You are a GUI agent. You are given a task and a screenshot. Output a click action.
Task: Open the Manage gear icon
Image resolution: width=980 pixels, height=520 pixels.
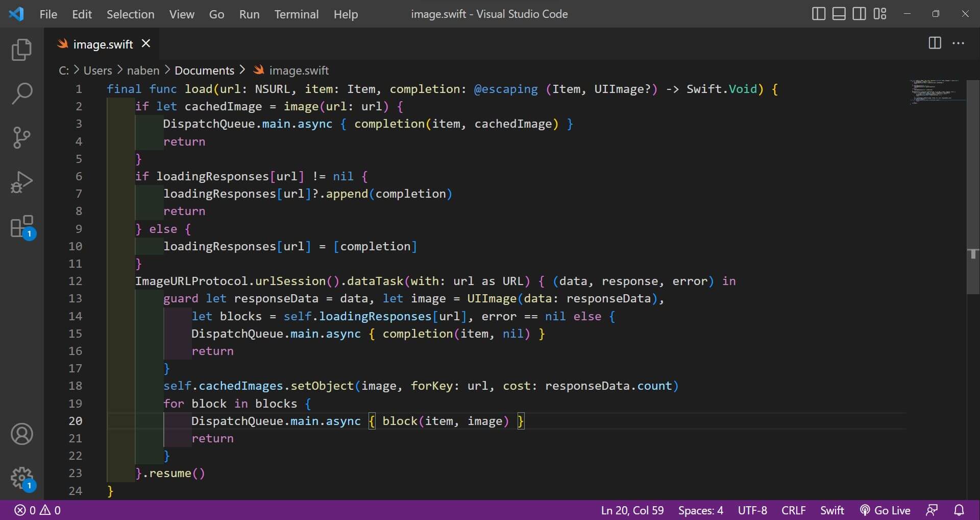[21, 478]
